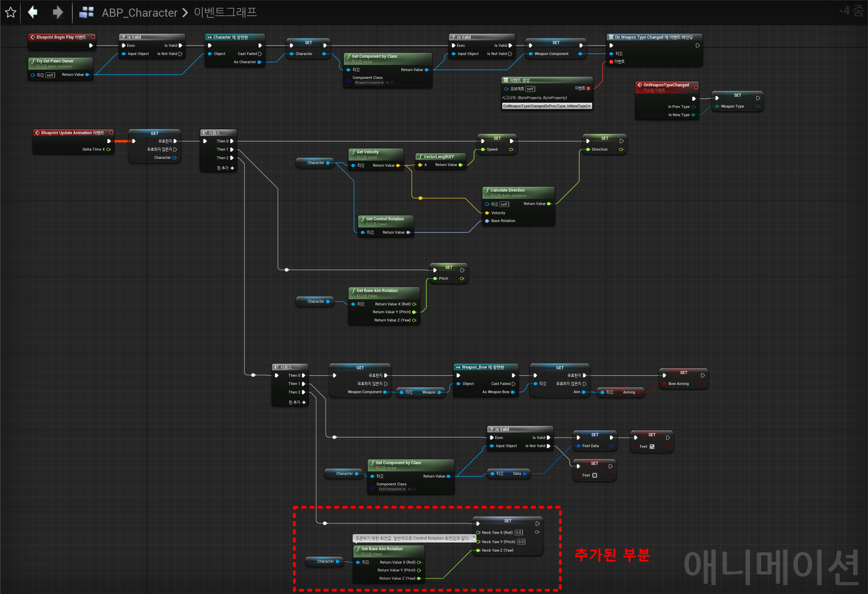Uncheck the checked Feet checkbox in SET node

click(652, 446)
